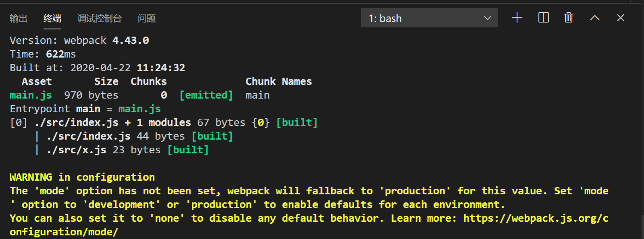
Task: Click main.js after 'Entrypoint main ='
Action: 139,109
